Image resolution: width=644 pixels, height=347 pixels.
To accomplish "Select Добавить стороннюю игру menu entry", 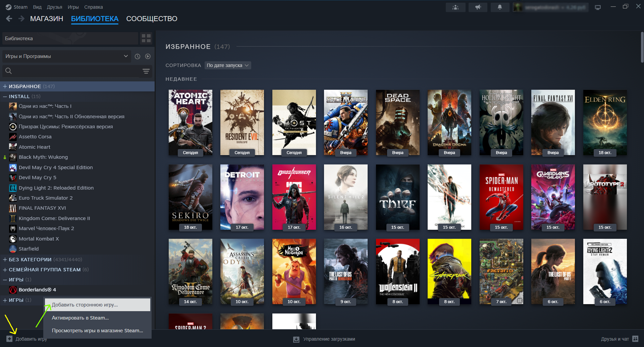I will click(85, 305).
